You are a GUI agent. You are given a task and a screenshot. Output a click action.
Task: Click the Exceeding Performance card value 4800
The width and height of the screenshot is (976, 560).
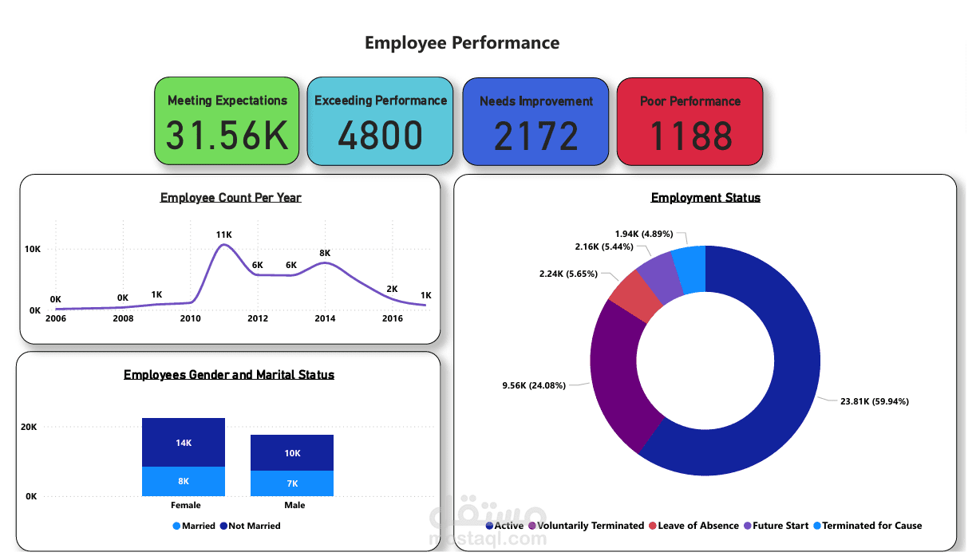click(380, 136)
